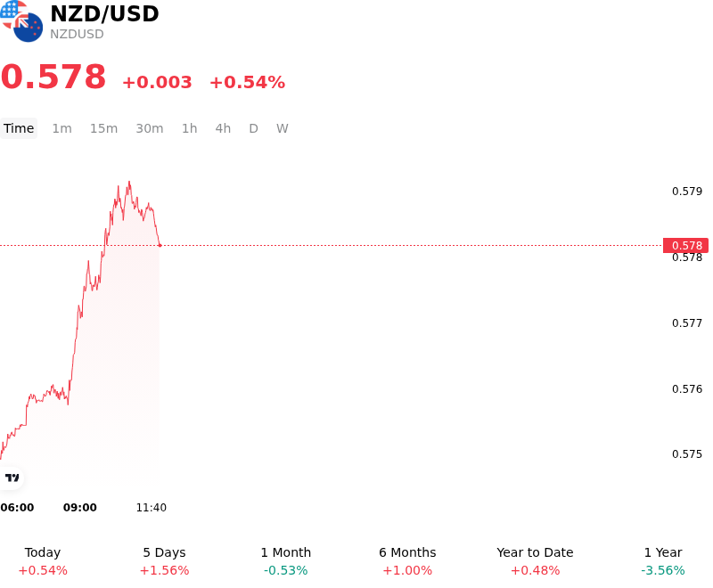Show 6 Months performance range
Image resolution: width=713 pixels, height=588 pixels.
point(407,561)
